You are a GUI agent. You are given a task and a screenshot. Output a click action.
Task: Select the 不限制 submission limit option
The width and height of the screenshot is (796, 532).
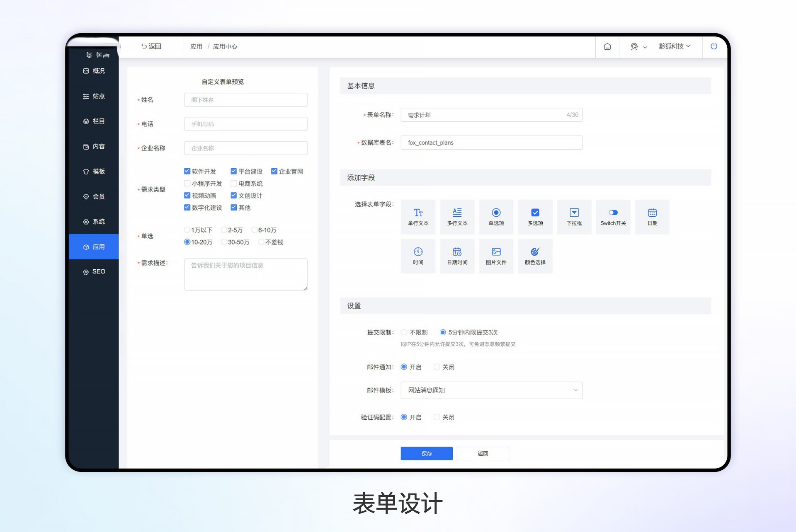click(x=404, y=332)
